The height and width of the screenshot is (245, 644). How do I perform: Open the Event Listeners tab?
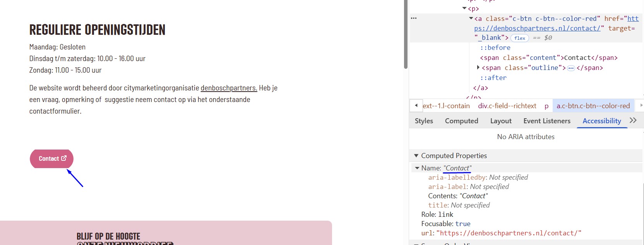pos(546,121)
